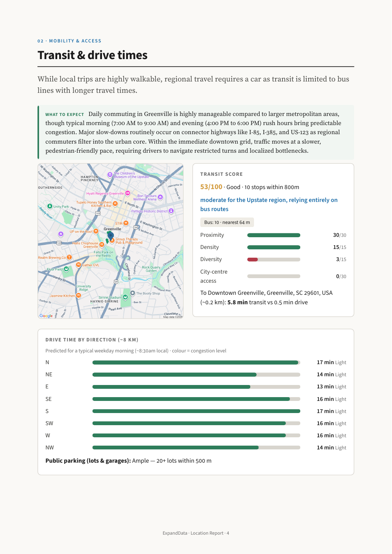
Task: Click the Bus: 10 nearest 64 m chip
Action: 227,222
